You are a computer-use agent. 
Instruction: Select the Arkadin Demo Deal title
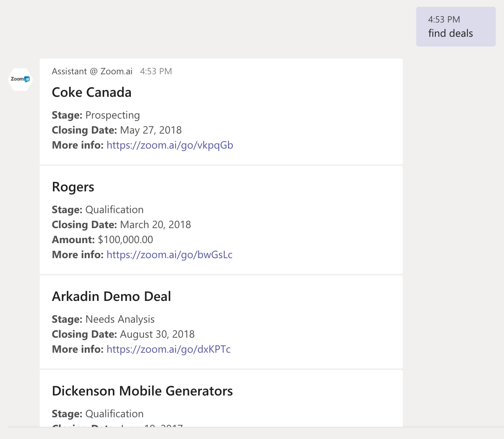pyautogui.click(x=111, y=296)
